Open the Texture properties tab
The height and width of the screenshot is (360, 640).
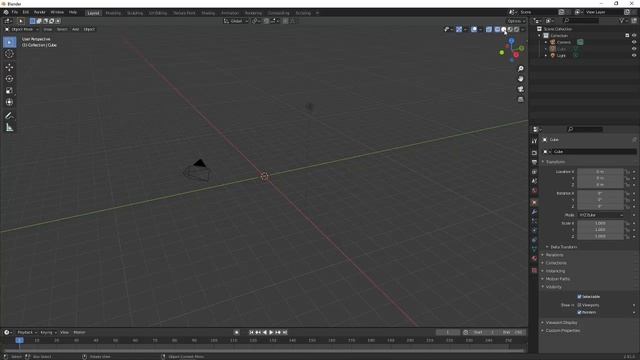pyautogui.click(x=534, y=270)
